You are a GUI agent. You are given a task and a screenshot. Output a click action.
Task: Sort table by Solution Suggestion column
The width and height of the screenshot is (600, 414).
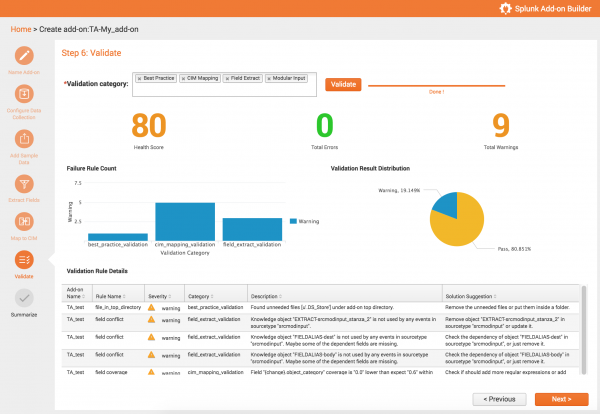[511, 293]
